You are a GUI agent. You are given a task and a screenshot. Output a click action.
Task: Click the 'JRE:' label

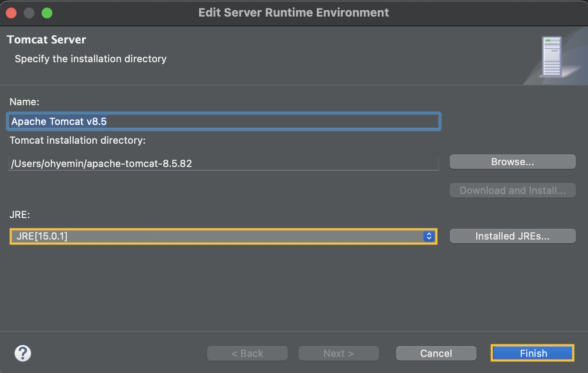[20, 214]
